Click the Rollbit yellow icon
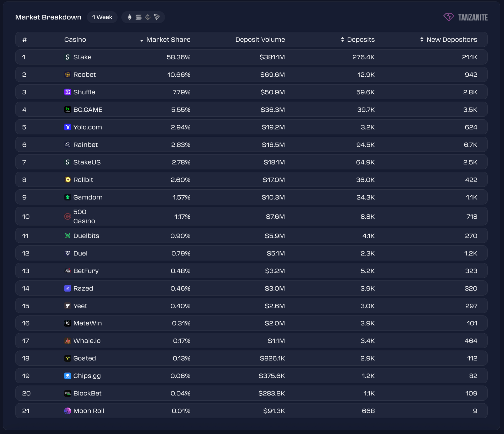This screenshot has height=434, width=504. 67,180
